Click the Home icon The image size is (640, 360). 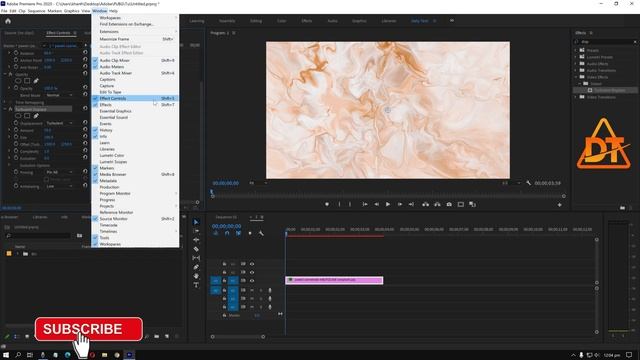point(8,21)
